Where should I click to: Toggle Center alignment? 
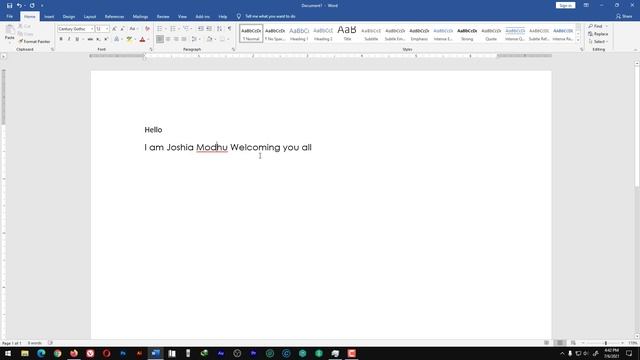point(168,39)
